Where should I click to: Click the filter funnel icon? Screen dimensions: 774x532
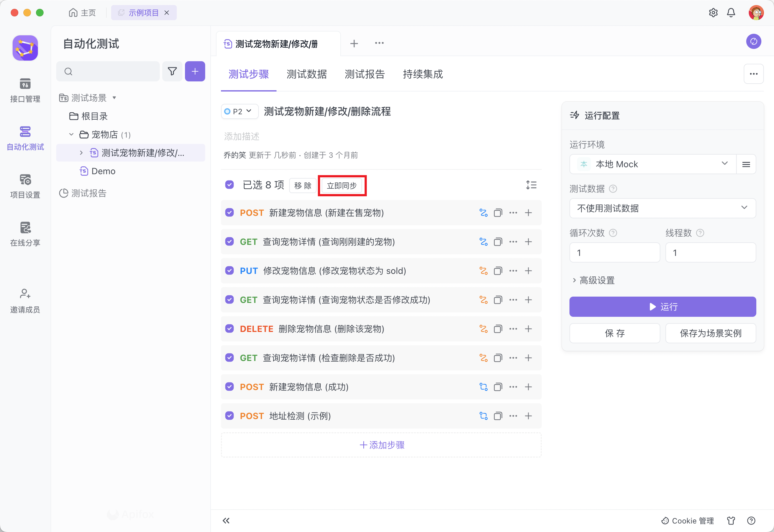tap(172, 71)
